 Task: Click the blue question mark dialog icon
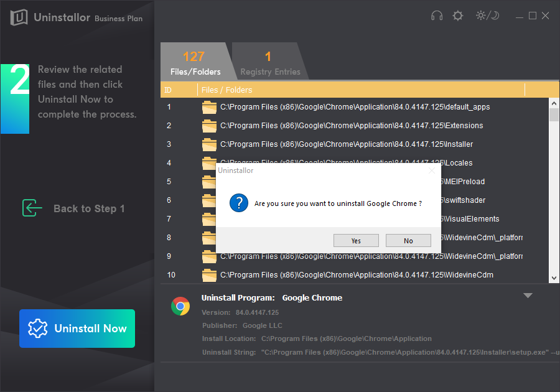coord(239,203)
